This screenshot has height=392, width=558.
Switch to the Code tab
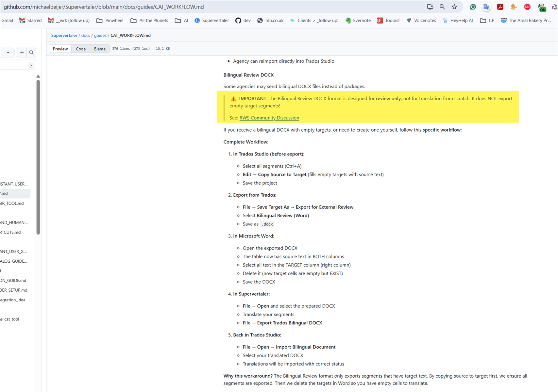[80, 49]
